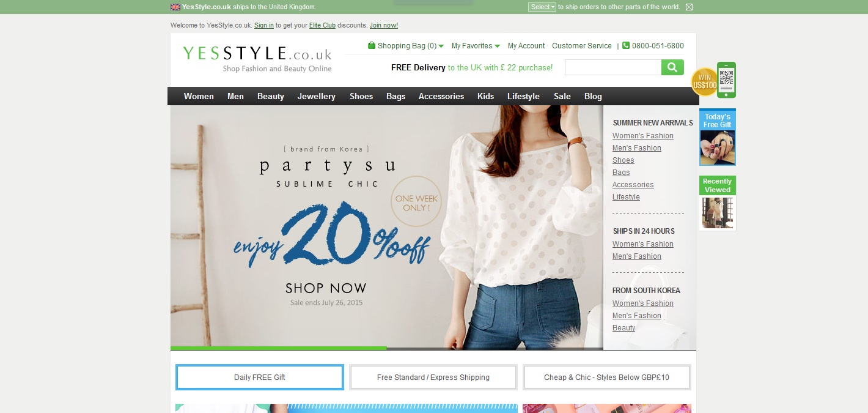This screenshot has width=868, height=413.
Task: Open the Jewellery menu
Action: (317, 96)
